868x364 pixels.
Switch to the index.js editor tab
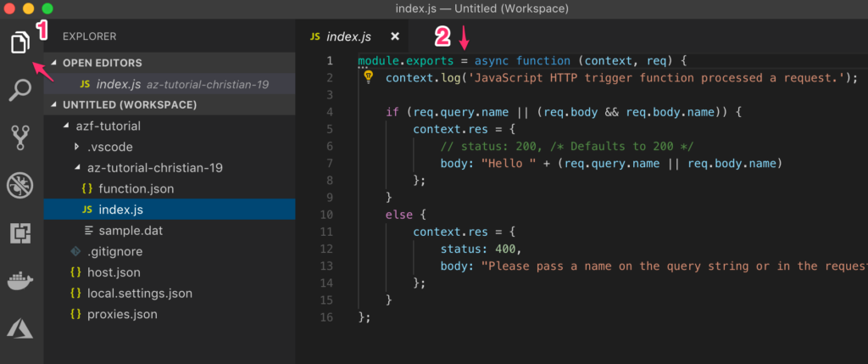tap(348, 36)
